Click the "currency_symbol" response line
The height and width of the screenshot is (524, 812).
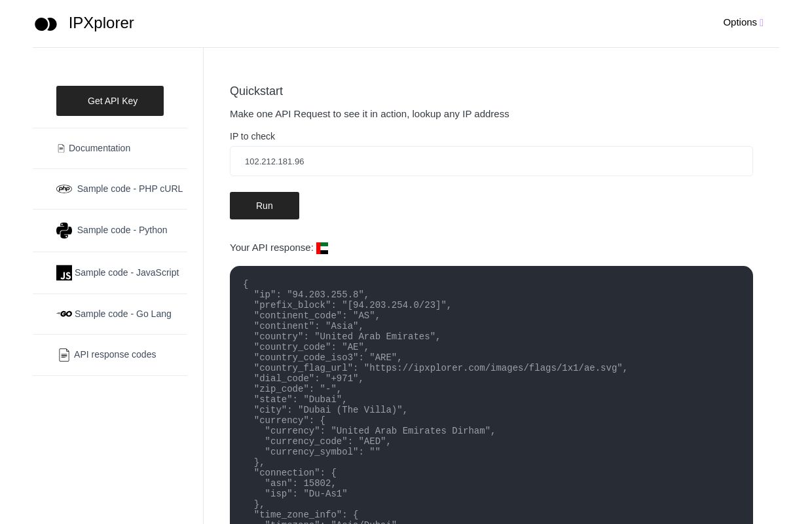[x=323, y=452]
